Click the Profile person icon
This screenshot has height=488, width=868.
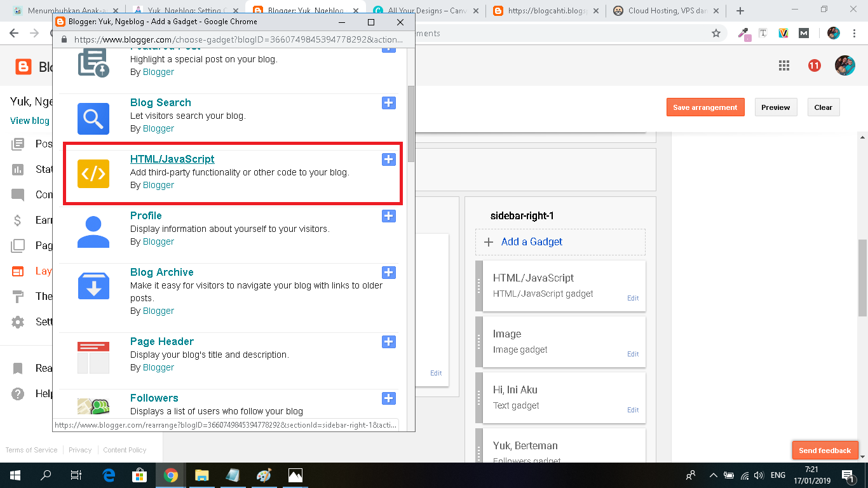[x=93, y=231]
